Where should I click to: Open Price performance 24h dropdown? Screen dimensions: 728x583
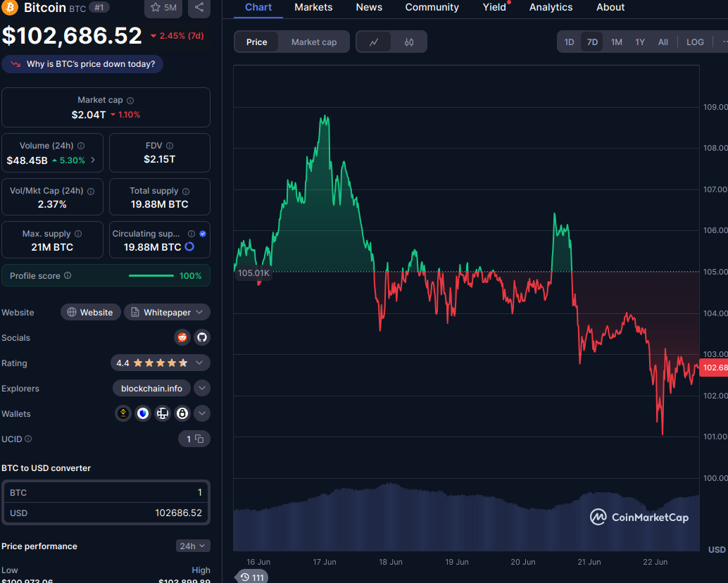193,546
